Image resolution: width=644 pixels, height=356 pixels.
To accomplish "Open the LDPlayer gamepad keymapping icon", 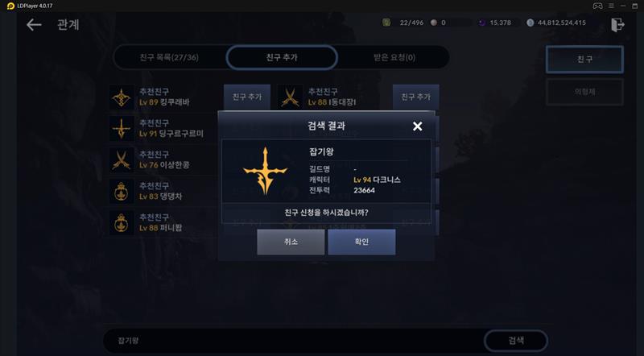I will point(597,6).
